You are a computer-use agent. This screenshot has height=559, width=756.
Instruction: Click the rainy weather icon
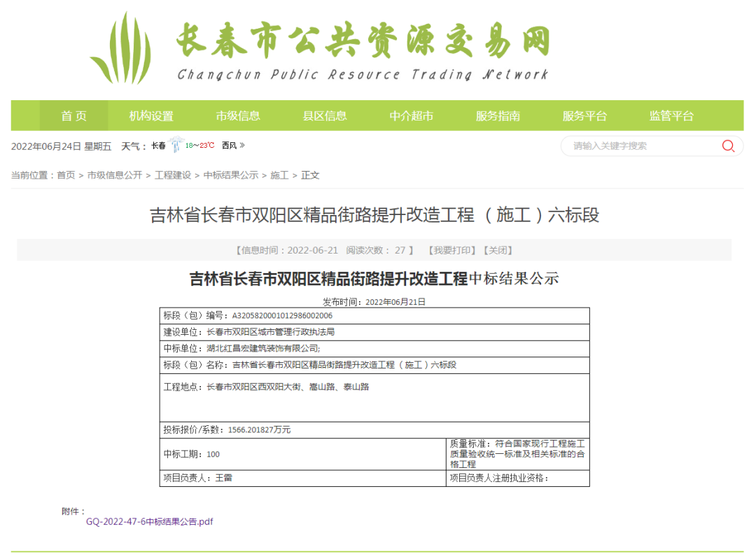click(176, 144)
